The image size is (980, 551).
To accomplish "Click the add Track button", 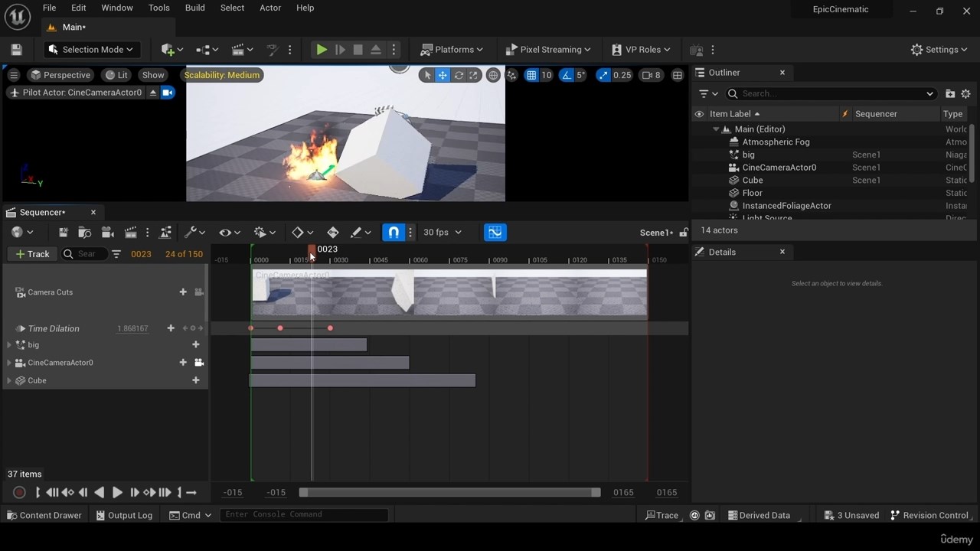I will (x=32, y=254).
